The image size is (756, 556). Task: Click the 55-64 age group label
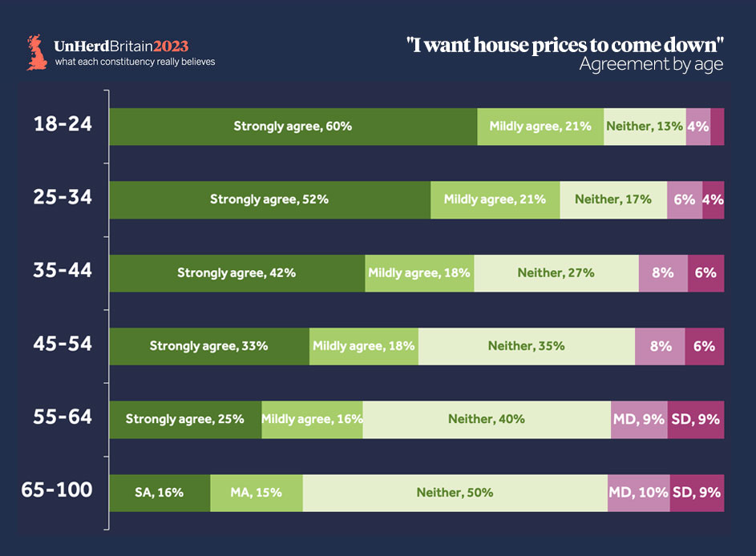tap(63, 417)
